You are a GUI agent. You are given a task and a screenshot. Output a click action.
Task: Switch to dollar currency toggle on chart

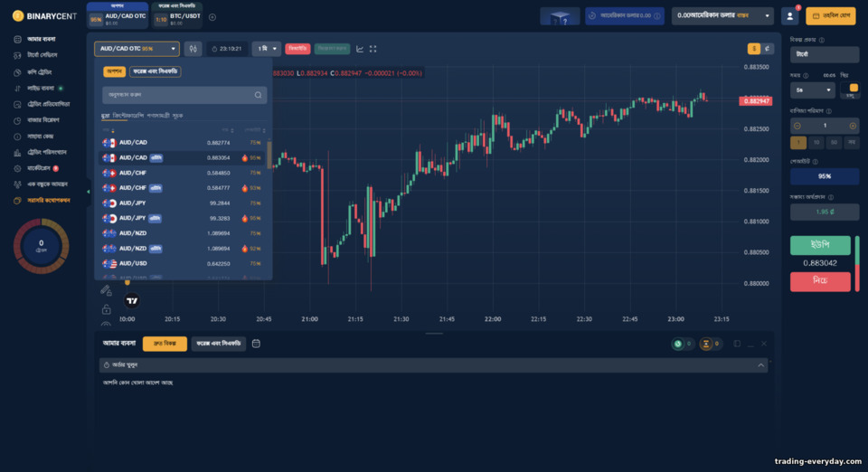coord(753,49)
